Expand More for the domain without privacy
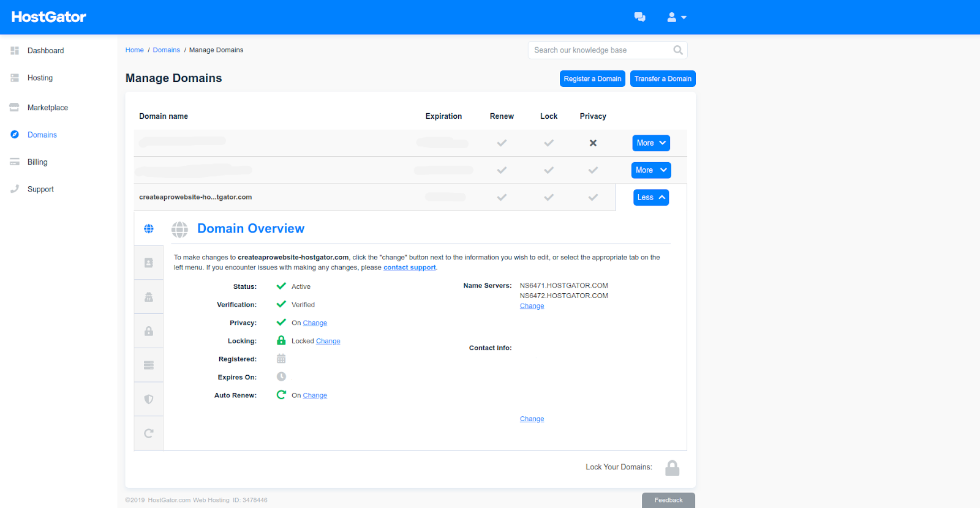980x508 pixels. (651, 143)
